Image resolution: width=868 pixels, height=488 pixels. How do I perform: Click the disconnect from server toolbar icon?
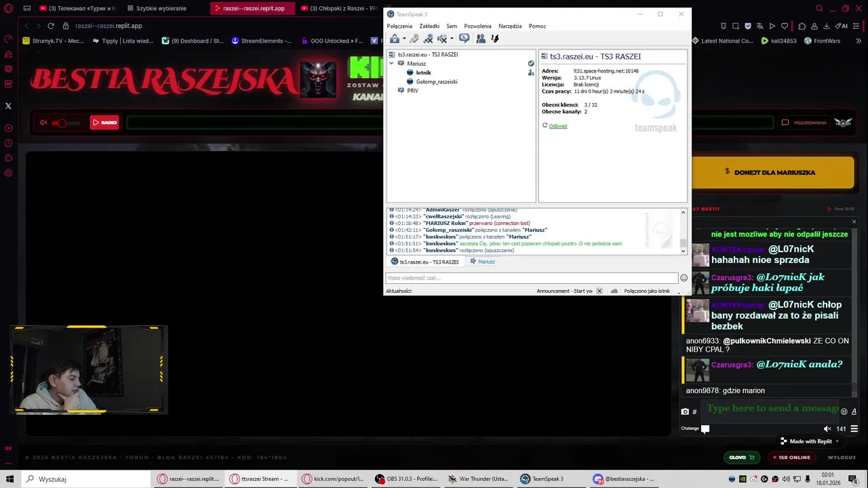[414, 39]
